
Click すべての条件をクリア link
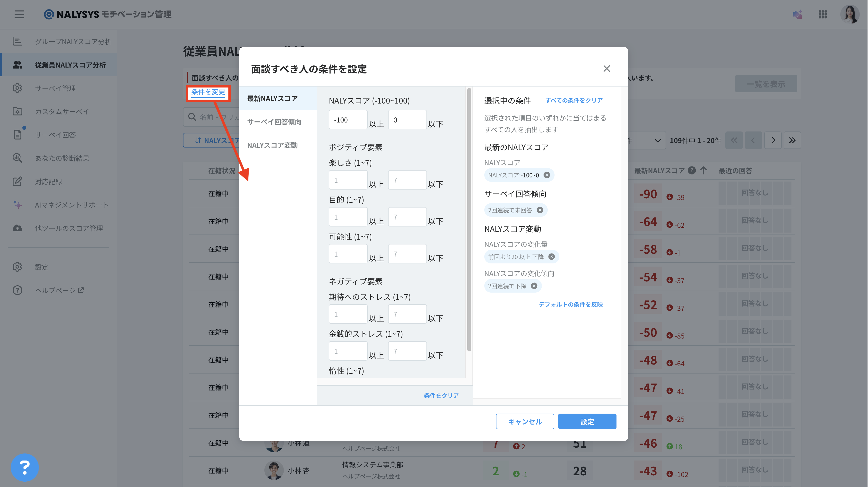[x=574, y=100]
